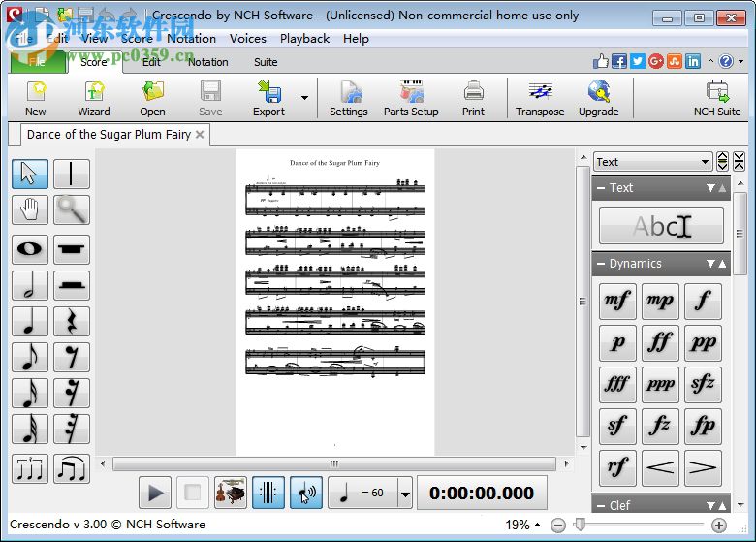Screen dimensions: 756x542
Task: Collapse the Clef panel section
Action: coord(601,505)
